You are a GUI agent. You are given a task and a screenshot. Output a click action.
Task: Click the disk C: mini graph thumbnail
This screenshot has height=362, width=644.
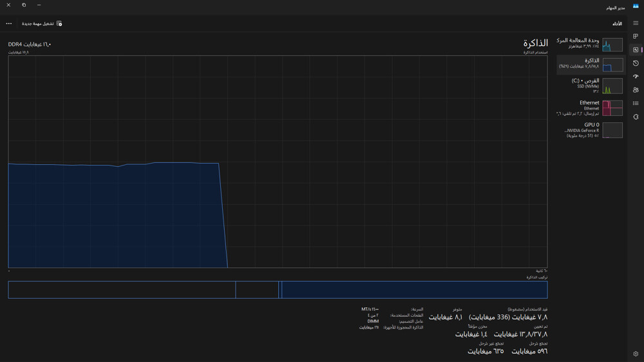click(x=612, y=86)
